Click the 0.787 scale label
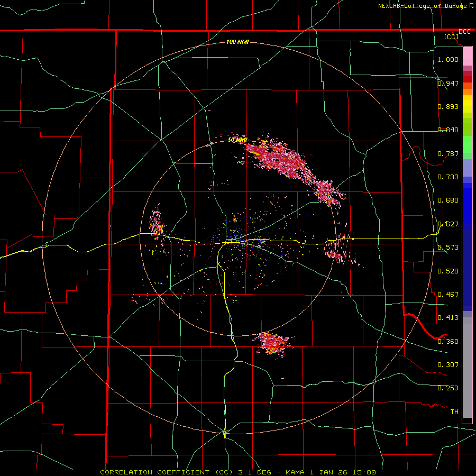This screenshot has width=476, height=476. pos(448,153)
